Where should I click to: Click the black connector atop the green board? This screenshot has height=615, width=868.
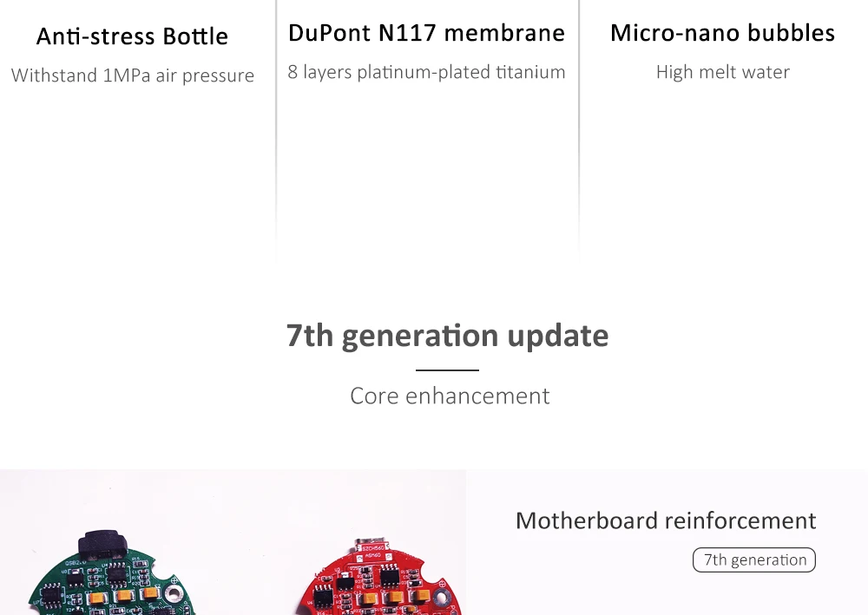tap(102, 546)
